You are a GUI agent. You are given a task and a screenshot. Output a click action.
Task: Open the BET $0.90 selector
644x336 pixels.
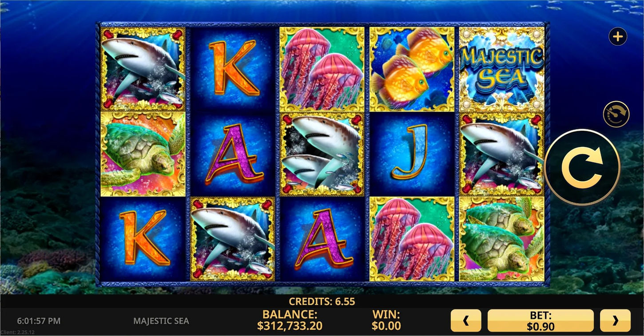[541, 320]
